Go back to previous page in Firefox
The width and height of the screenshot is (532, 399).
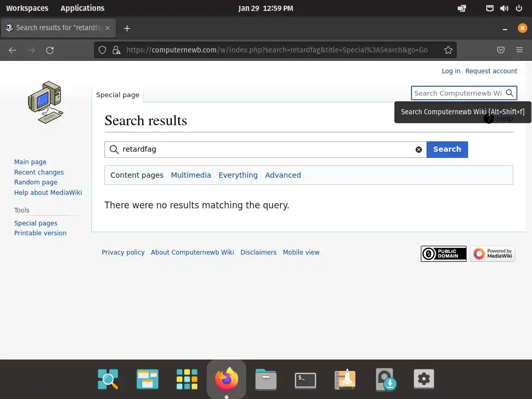click(12, 50)
